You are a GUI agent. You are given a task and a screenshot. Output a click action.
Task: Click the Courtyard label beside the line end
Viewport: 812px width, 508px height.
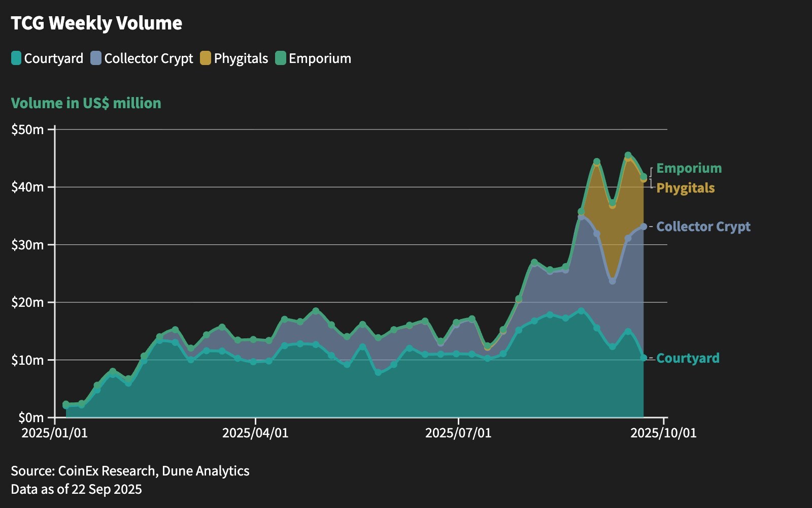point(688,358)
